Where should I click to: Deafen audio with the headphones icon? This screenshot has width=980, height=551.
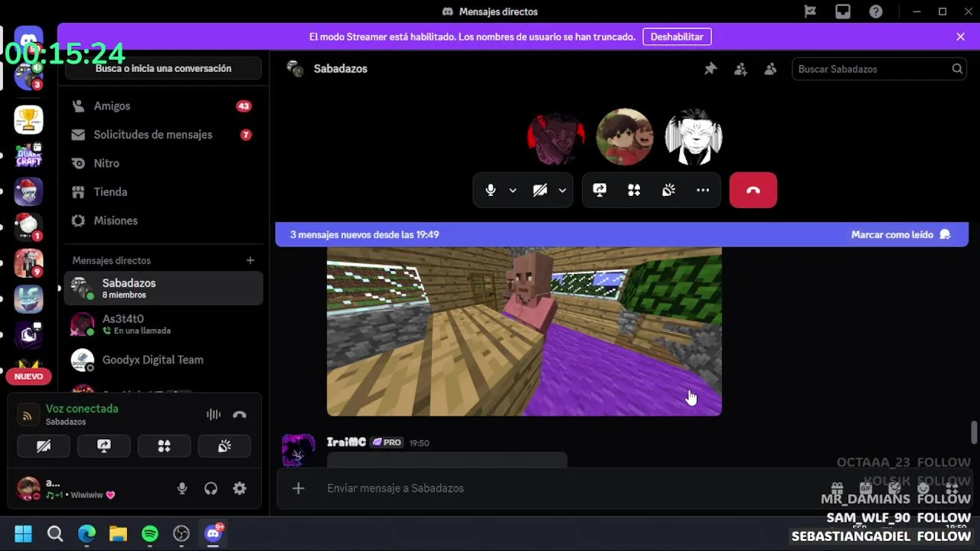(211, 488)
